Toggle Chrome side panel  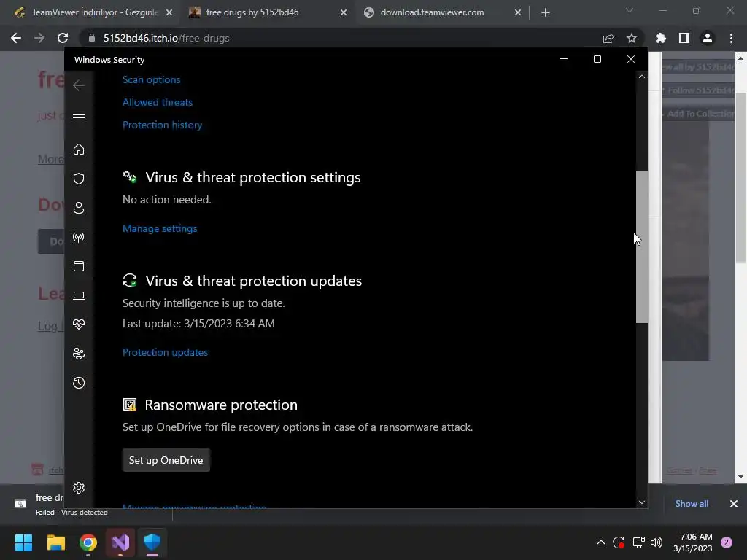point(684,38)
